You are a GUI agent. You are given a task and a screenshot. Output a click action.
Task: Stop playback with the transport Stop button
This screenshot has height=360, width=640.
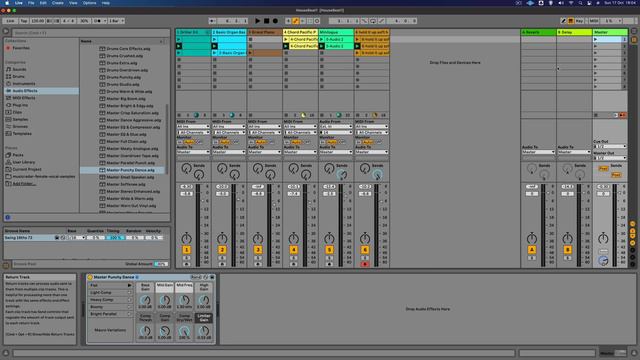(x=267, y=21)
